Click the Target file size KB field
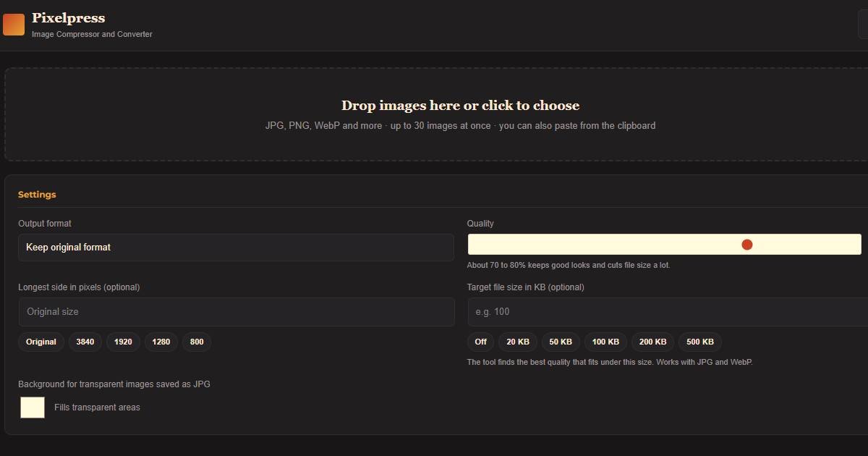Viewport: 868px width, 456px height. [x=667, y=312]
